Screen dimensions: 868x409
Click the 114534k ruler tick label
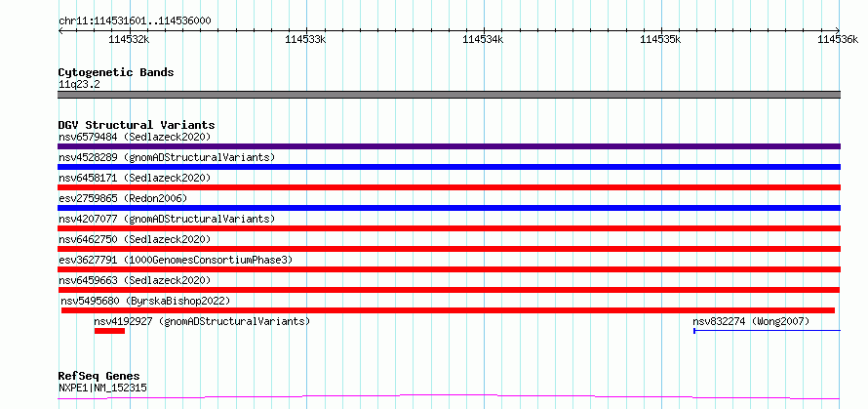tap(483, 39)
